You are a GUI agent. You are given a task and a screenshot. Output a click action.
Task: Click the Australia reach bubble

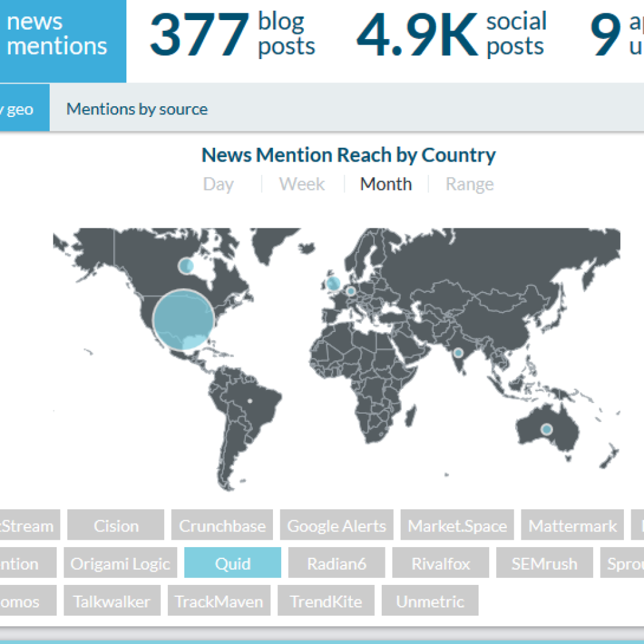pos(547,430)
